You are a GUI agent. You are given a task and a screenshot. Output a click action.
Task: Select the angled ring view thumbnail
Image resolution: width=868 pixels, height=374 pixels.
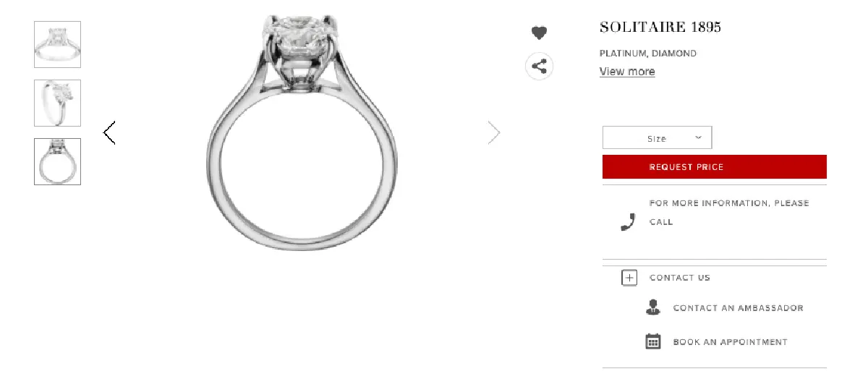coord(57,103)
